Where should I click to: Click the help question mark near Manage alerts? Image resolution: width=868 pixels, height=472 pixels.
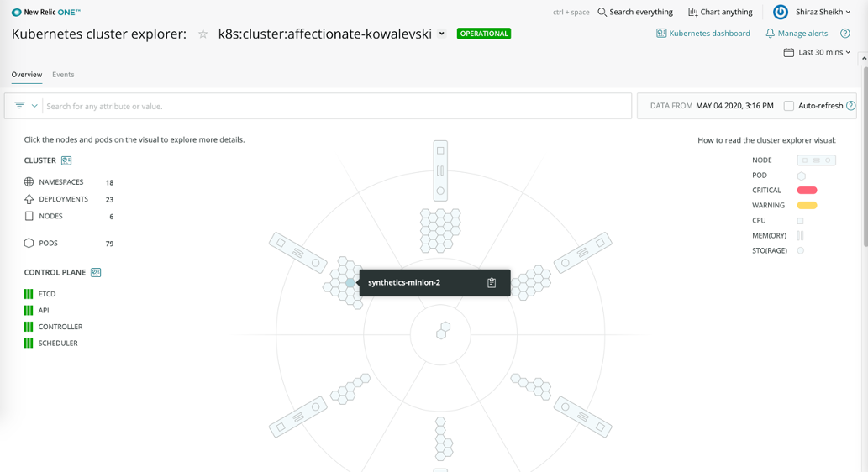click(844, 34)
